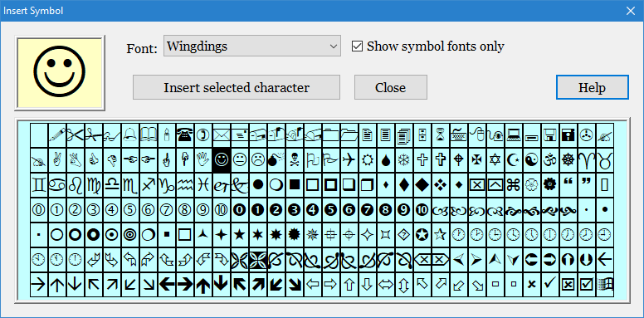Screen dimensions: 644x318
Task: Uncheck Show symbol fonts only
Action: 358,46
